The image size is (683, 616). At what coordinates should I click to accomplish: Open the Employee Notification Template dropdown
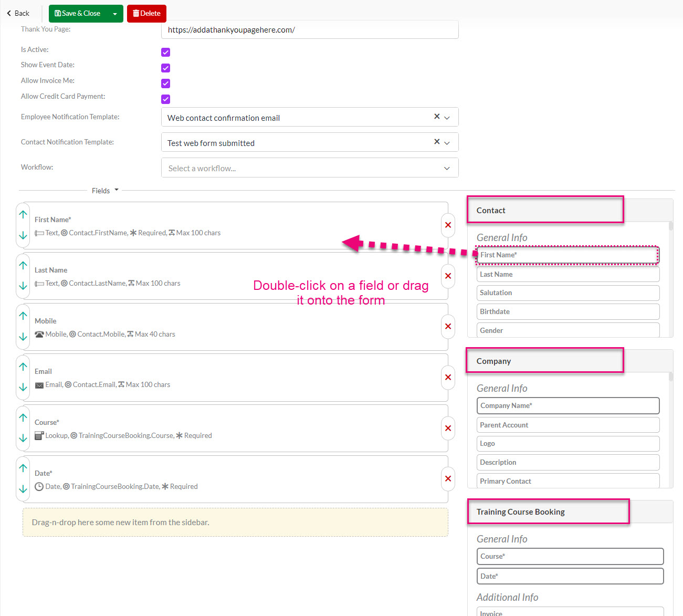447,118
